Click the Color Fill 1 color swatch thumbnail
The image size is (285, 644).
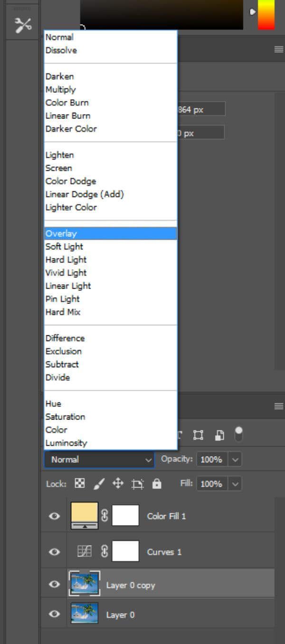tap(84, 516)
